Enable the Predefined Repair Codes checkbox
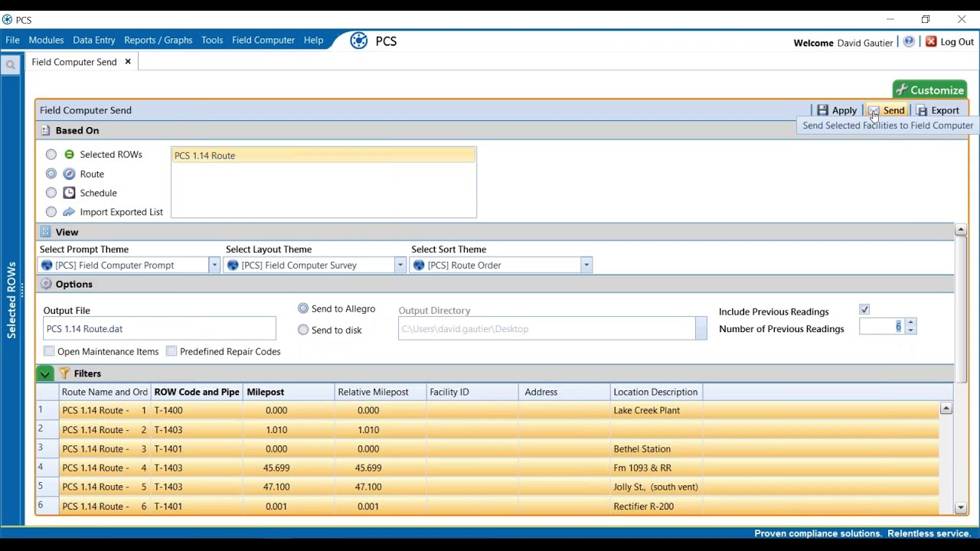The height and width of the screenshot is (551, 980). (x=171, y=351)
